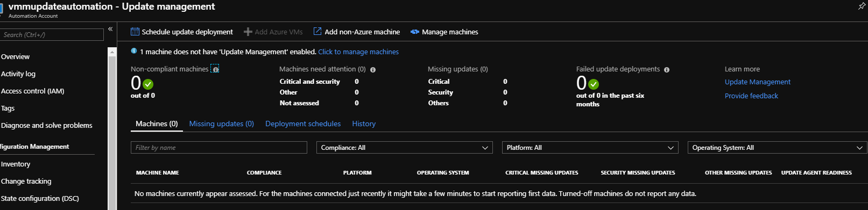This screenshot has height=210, width=868.
Task: Click green checkmark under Non-compliant machines
Action: coord(149,84)
